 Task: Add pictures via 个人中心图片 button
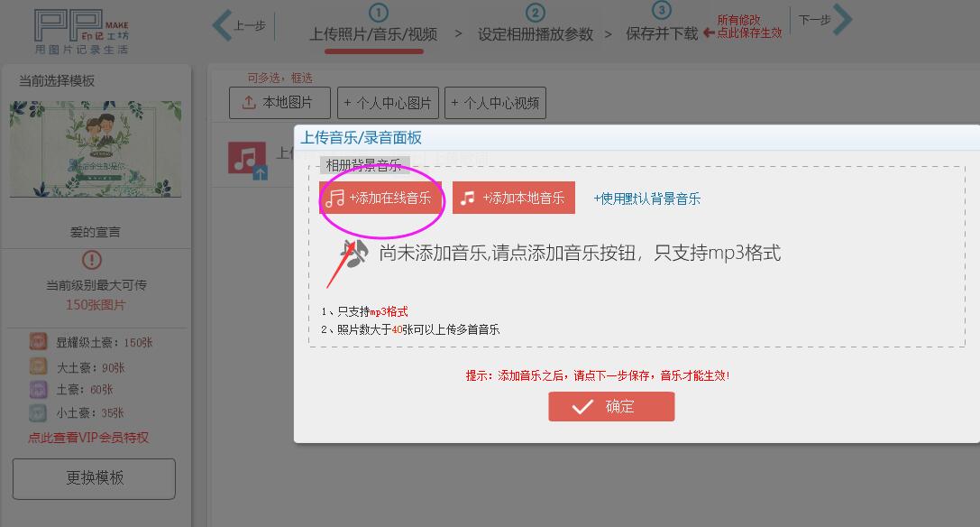[x=389, y=103]
